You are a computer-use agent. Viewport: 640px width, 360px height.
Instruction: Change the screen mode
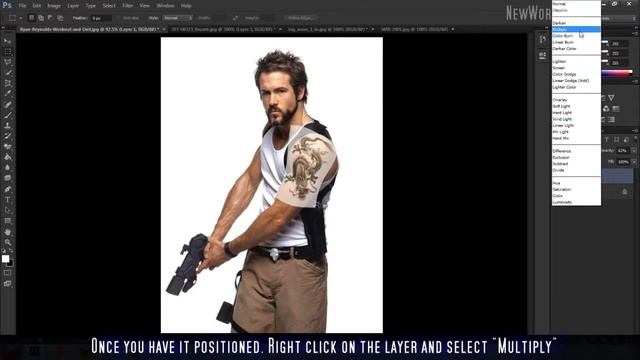tap(7, 283)
